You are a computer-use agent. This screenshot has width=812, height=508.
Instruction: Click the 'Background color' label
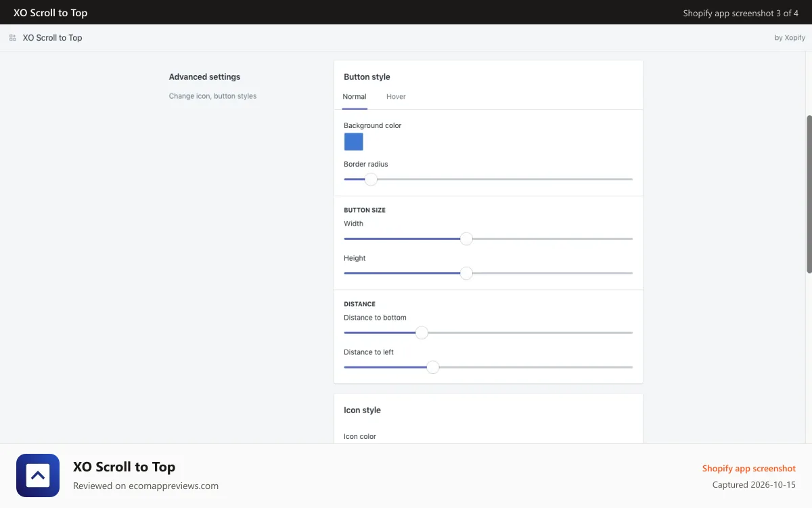click(x=373, y=126)
